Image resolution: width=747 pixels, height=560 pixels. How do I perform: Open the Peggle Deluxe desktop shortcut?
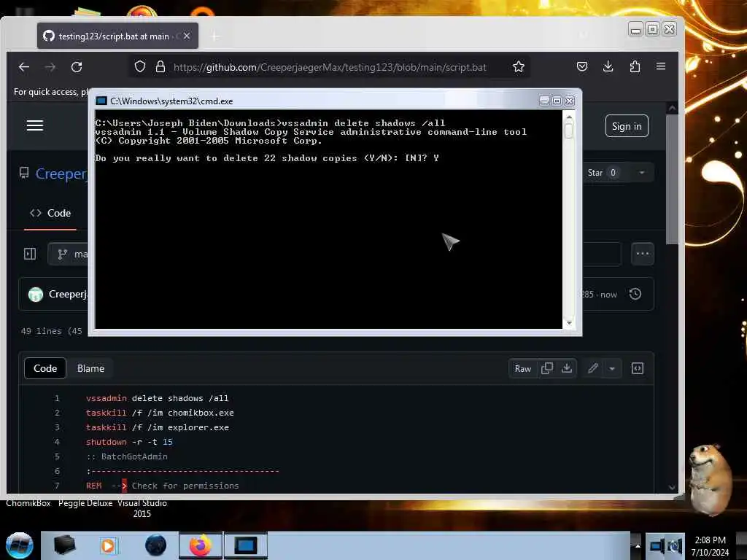[x=85, y=503]
